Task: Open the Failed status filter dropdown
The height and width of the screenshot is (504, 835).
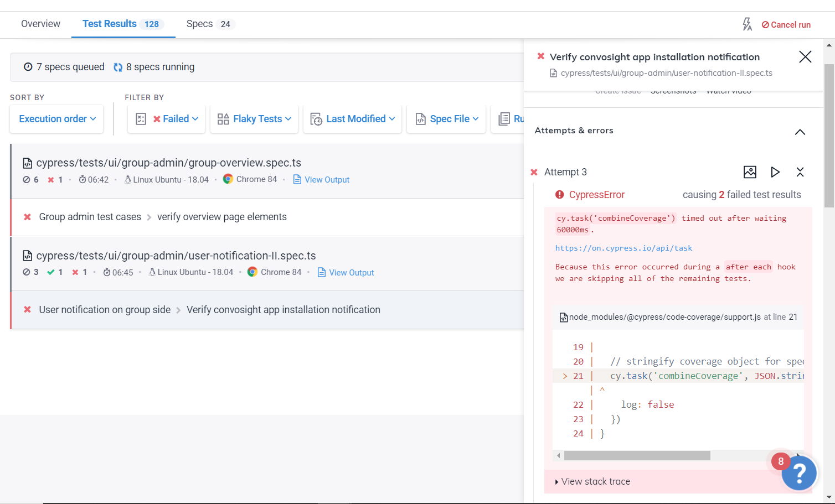Action: pyautogui.click(x=166, y=118)
